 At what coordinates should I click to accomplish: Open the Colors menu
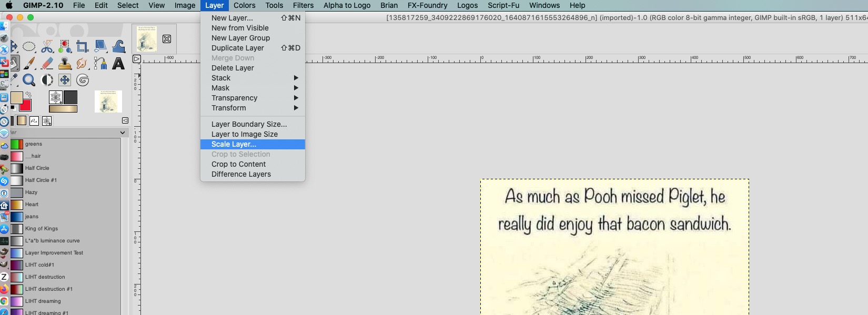point(245,5)
